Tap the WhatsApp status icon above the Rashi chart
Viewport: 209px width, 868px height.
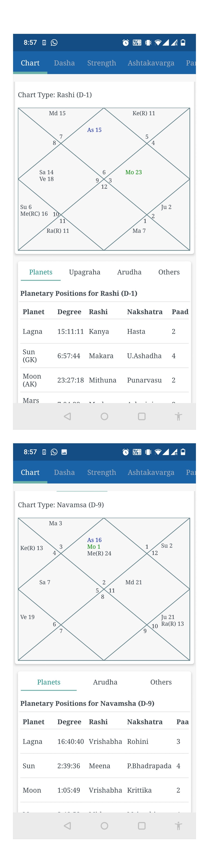click(x=54, y=43)
